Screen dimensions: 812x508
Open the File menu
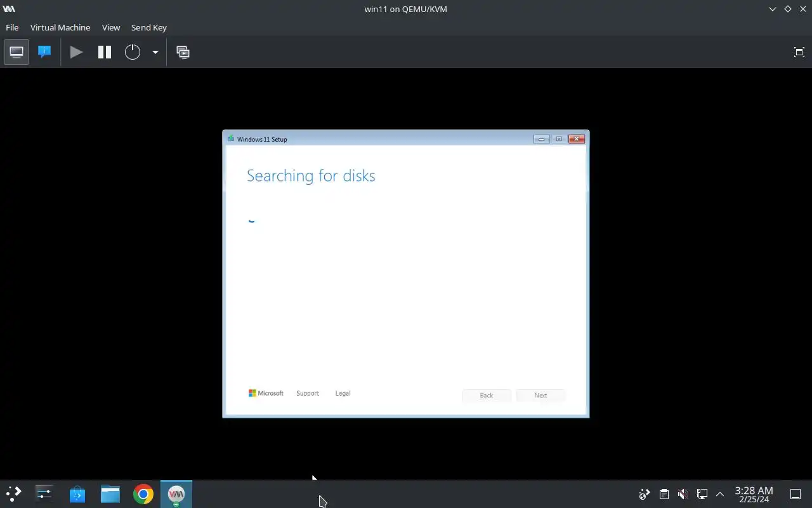tap(12, 27)
